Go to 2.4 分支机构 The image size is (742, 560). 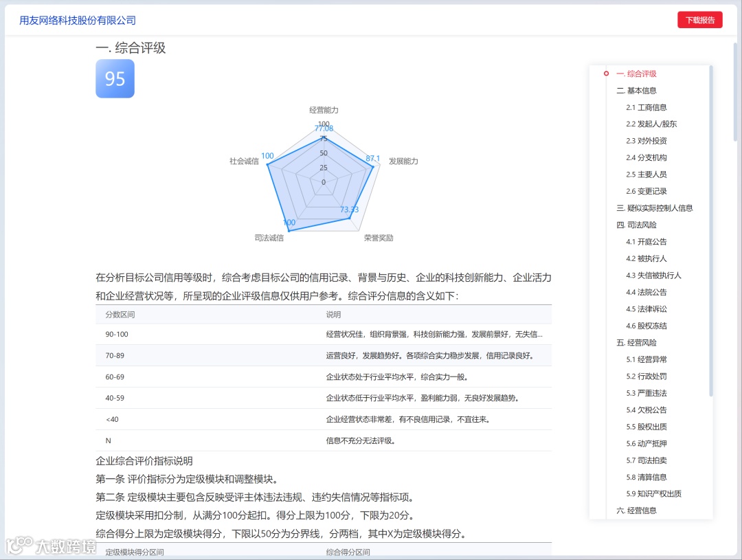click(x=646, y=157)
